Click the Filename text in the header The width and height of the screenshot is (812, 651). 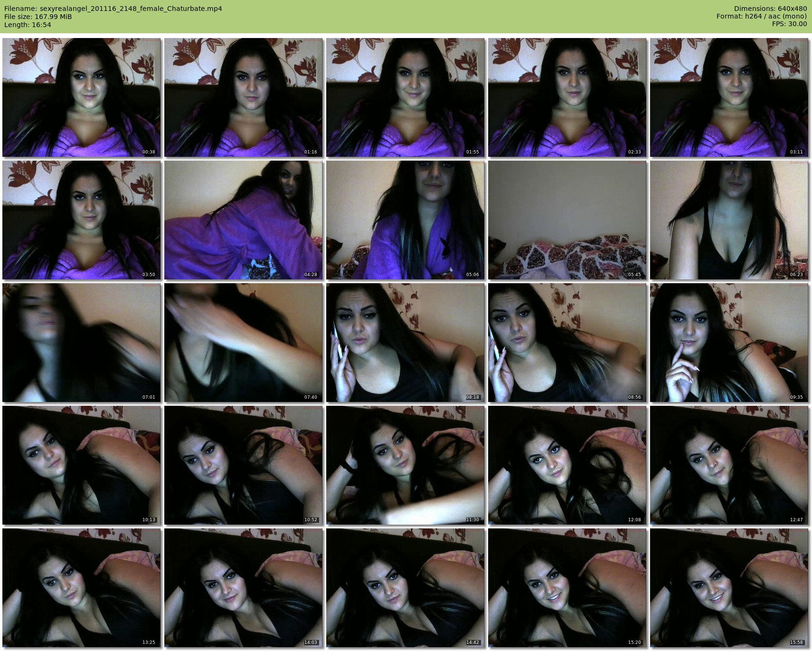pos(113,9)
